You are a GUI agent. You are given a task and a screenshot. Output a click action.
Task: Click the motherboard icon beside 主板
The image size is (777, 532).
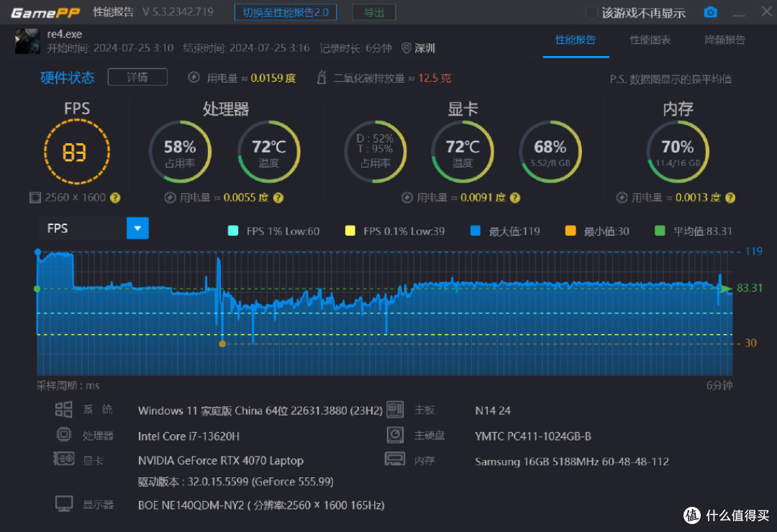click(395, 410)
